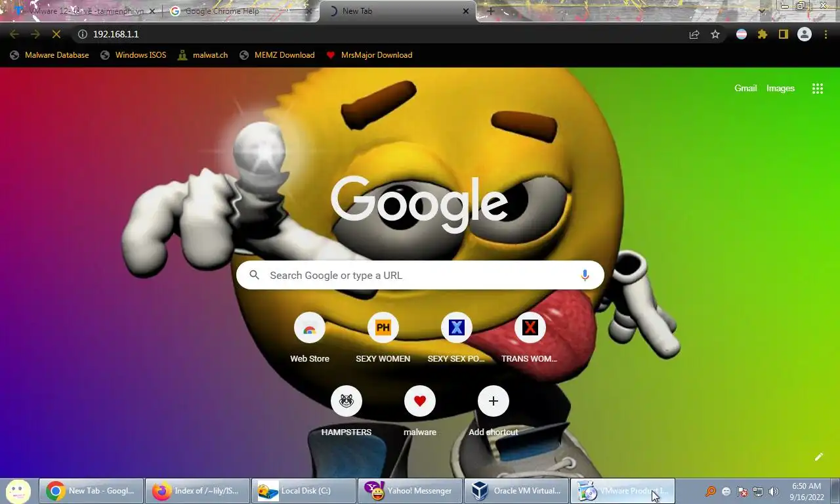The width and height of the screenshot is (840, 504).
Task: Share this page using the share icon
Action: point(694,34)
